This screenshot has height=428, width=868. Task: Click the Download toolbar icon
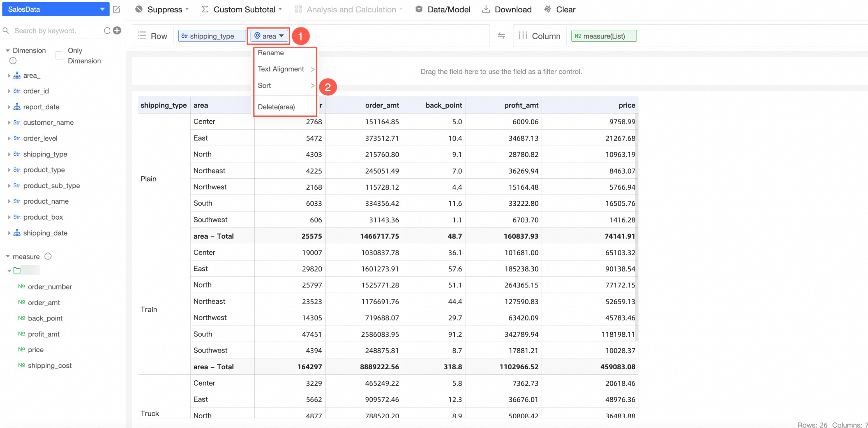tap(486, 9)
